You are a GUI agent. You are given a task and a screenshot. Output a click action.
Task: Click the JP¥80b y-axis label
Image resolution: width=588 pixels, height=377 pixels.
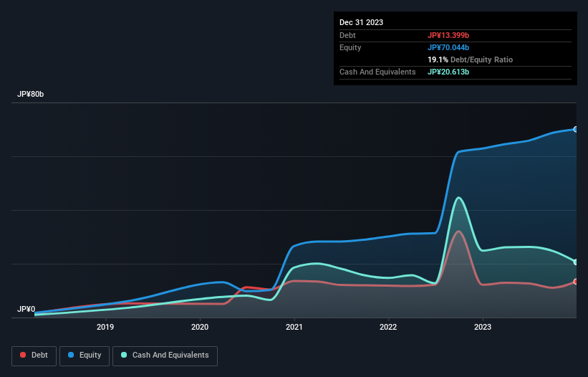pos(30,94)
